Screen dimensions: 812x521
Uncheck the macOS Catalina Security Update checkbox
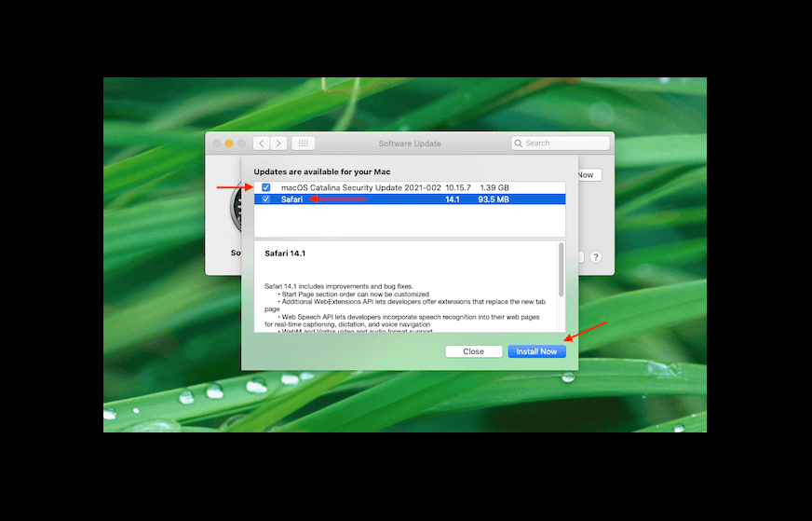(266, 187)
